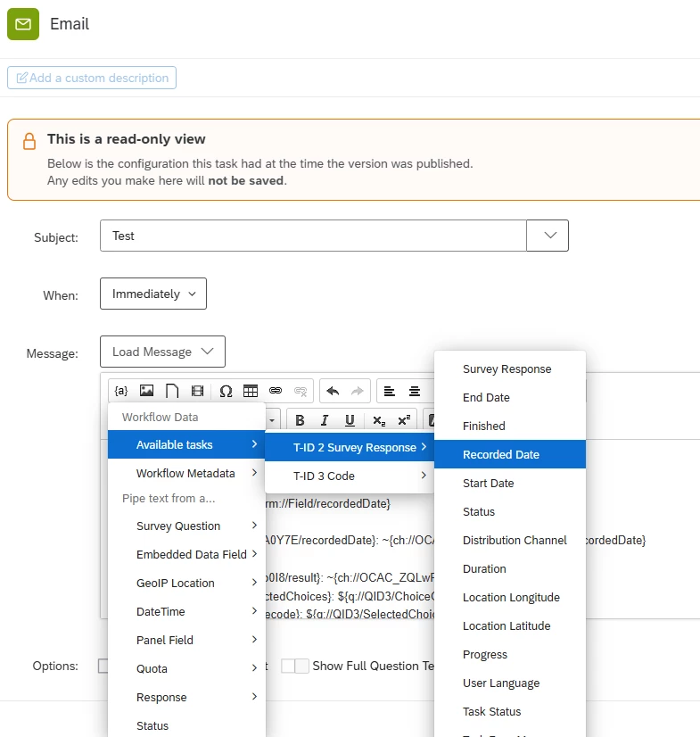Expand the Embedded Data Field submenu

click(x=186, y=554)
